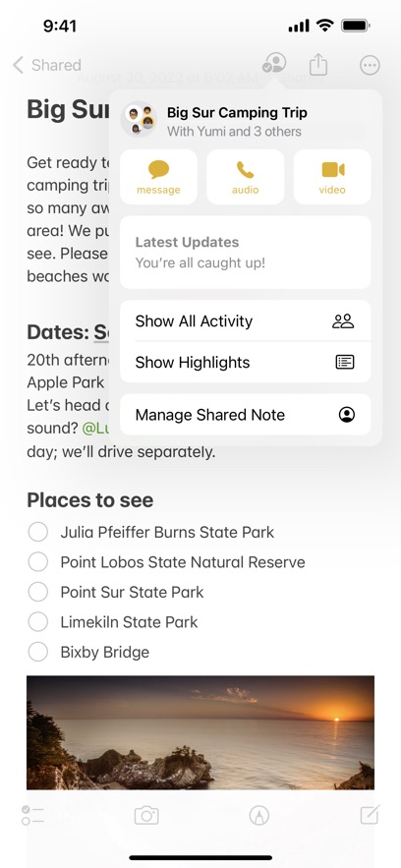401x868 pixels.
Task: Create a new note with compose icon
Action: pos(370,815)
